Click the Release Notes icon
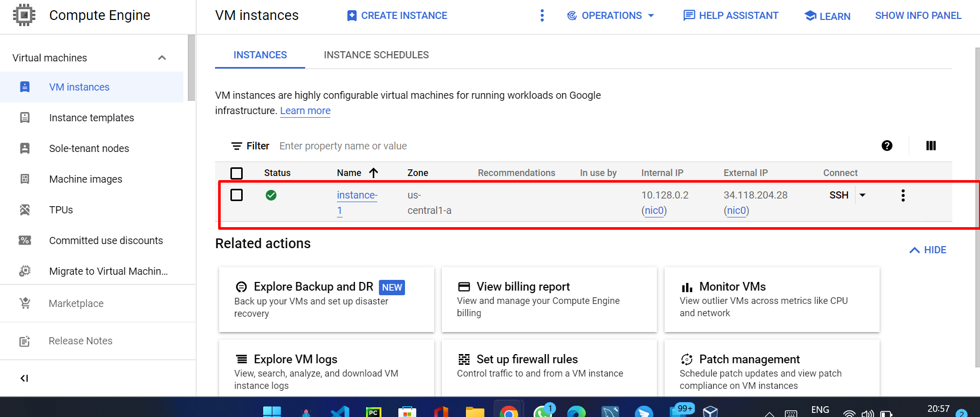980x417 pixels. [x=25, y=341]
